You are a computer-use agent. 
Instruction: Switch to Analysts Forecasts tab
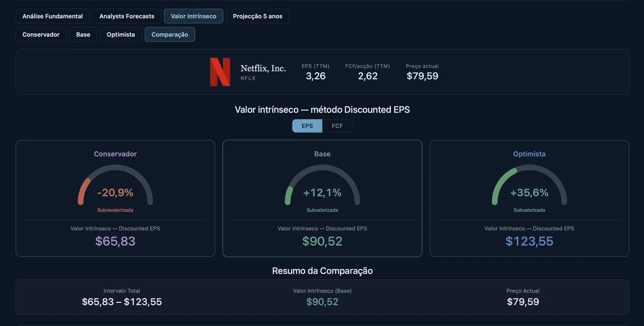tap(127, 16)
